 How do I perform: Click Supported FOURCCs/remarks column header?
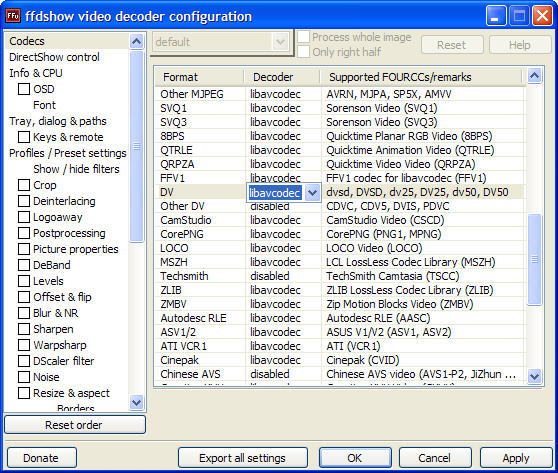point(421,77)
